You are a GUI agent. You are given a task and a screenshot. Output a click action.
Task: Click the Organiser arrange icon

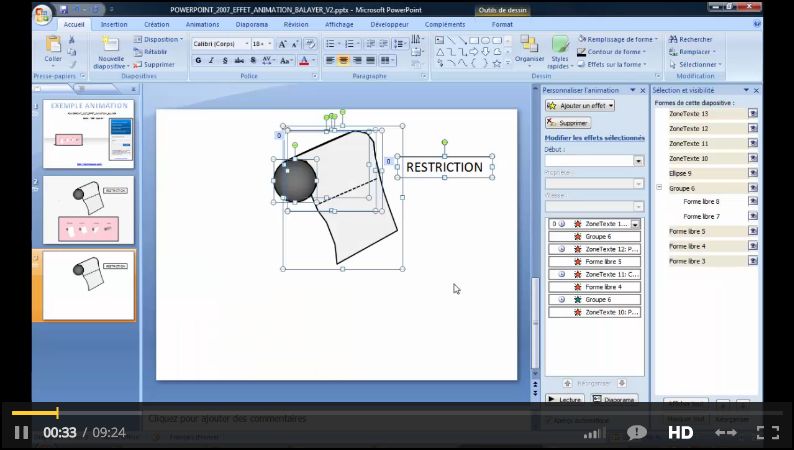pyautogui.click(x=529, y=45)
